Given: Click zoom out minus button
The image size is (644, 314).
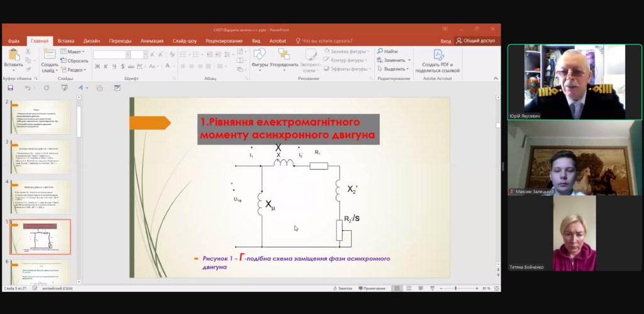Looking at the screenshot, I should coord(441,289).
